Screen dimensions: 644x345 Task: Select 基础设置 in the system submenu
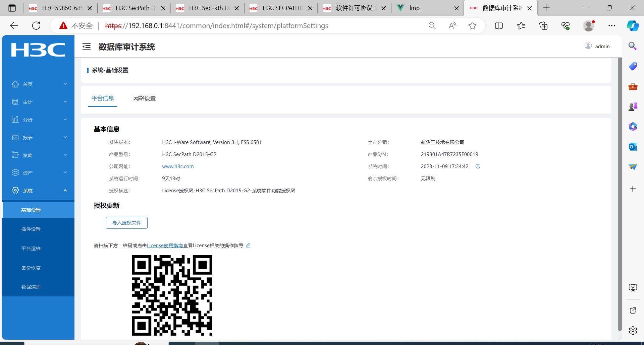38,210
